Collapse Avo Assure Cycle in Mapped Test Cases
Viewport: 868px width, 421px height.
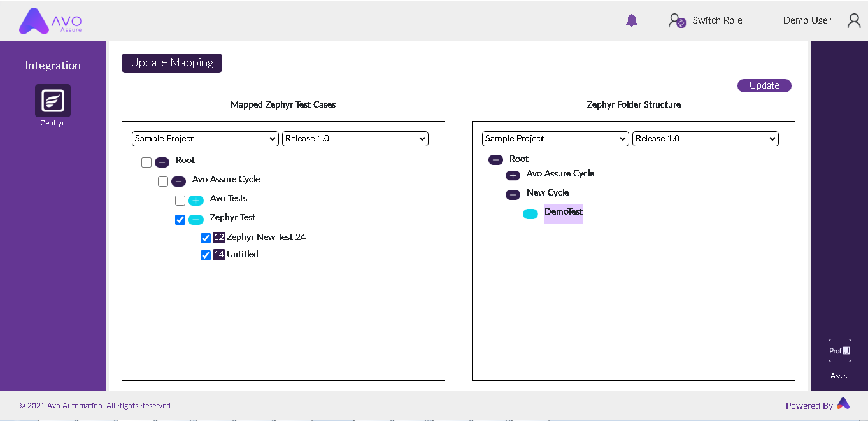click(178, 182)
